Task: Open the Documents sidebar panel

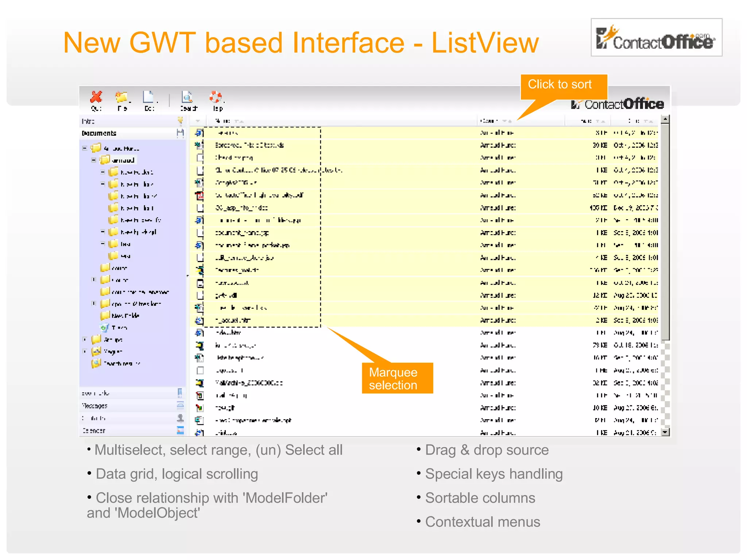Action: click(x=132, y=133)
